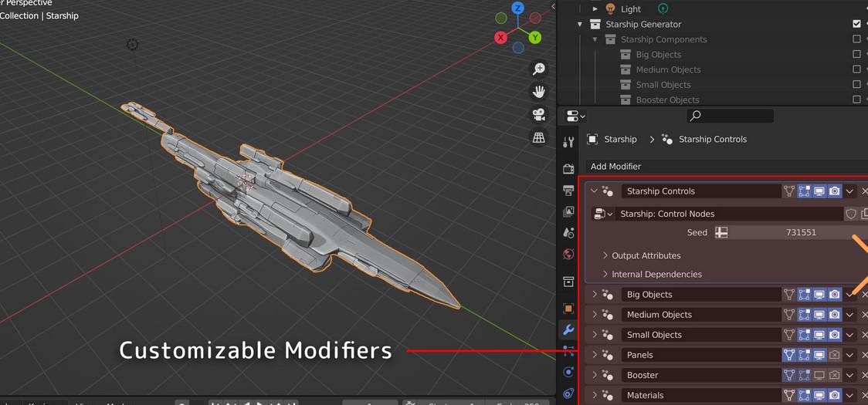Image resolution: width=868 pixels, height=405 pixels.
Task: Click the Seed value field
Action: [801, 232]
